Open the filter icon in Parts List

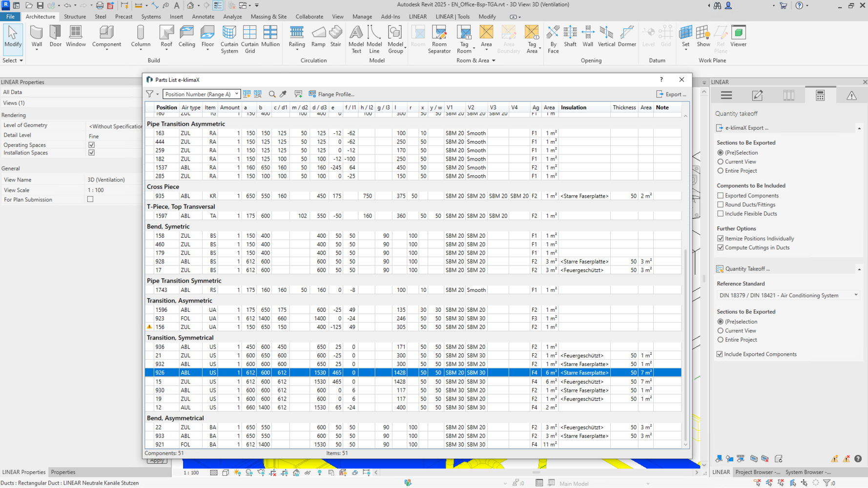pos(150,94)
